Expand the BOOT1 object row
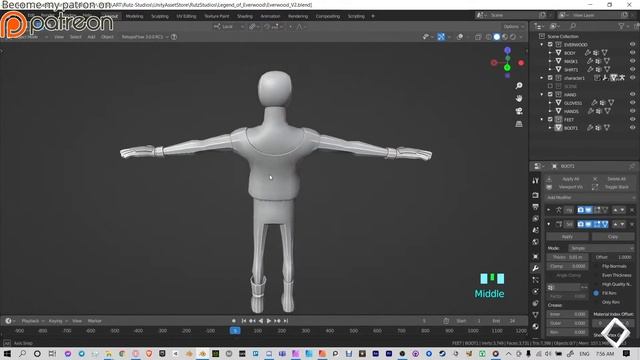Screen dimensions: 640x360 tap(550, 128)
